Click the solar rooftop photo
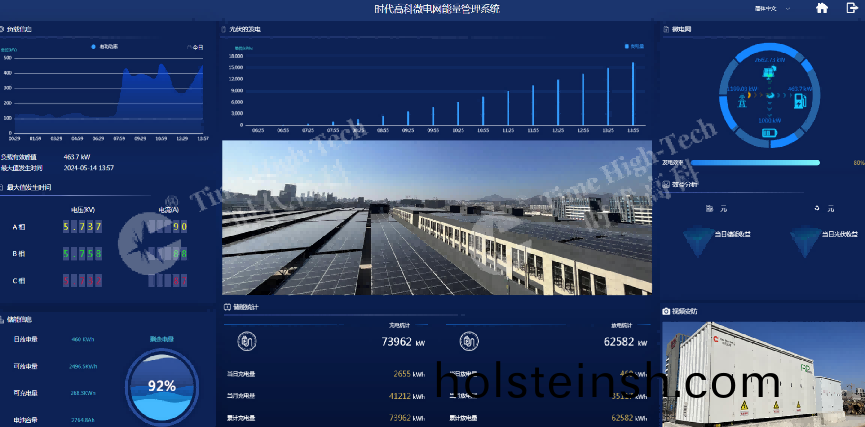Image resolution: width=865 pixels, height=427 pixels. click(x=436, y=217)
